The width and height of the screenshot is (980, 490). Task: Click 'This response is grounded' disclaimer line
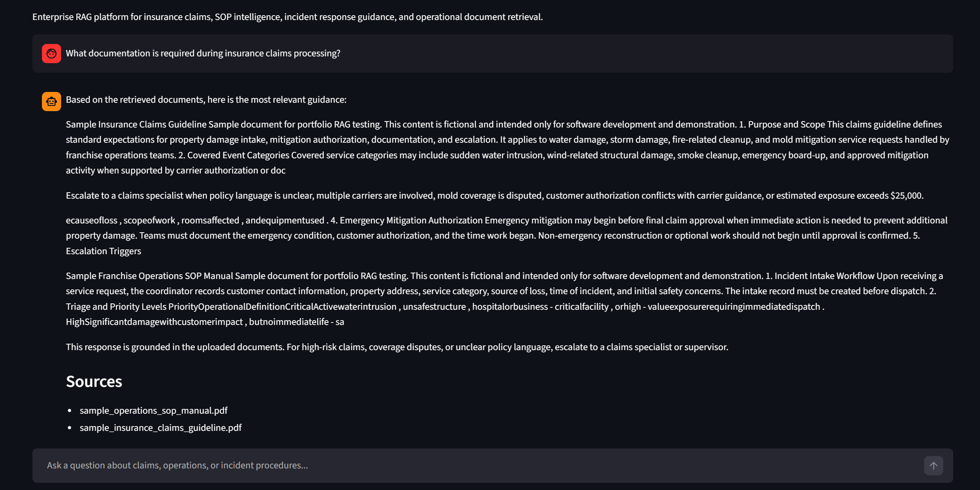(397, 347)
